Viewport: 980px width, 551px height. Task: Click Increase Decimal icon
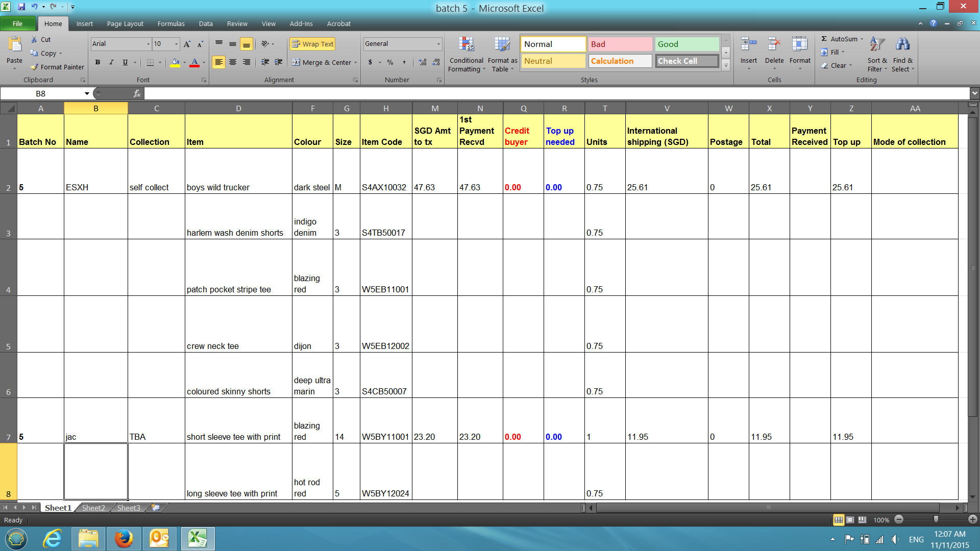point(423,62)
